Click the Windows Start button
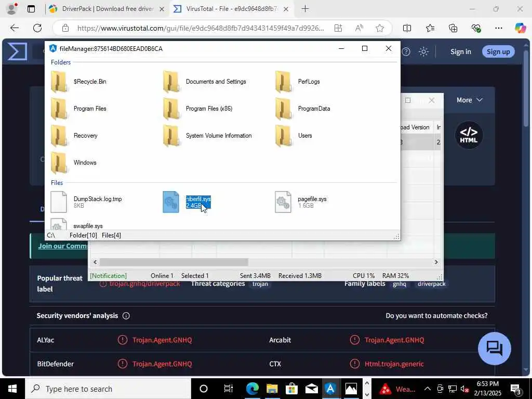Viewport: 532px width, 399px height. click(12, 389)
